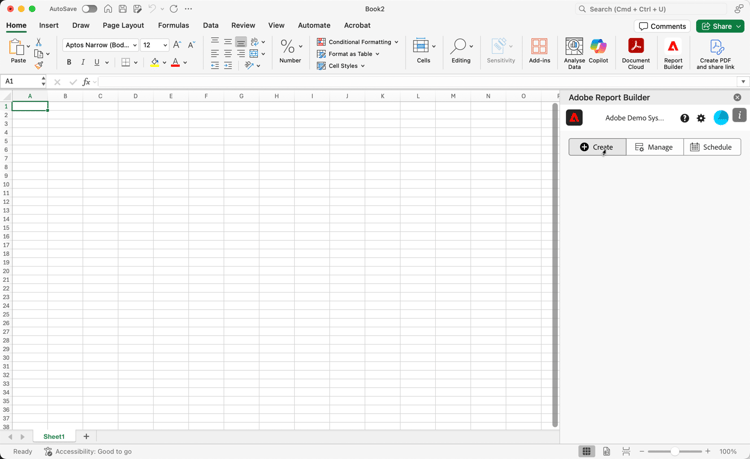Click the Copy icon
The width and height of the screenshot is (750, 459).
(39, 54)
